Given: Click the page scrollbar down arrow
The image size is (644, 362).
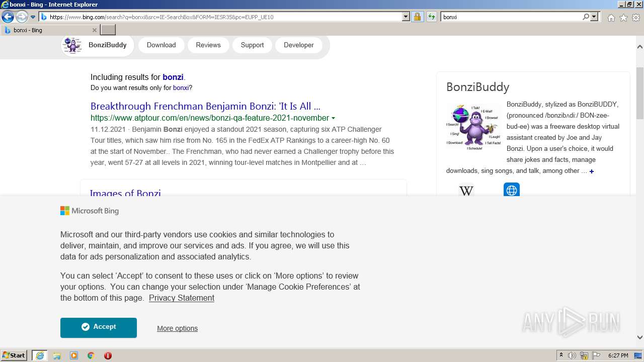Looking at the screenshot, I should pyautogui.click(x=640, y=337).
